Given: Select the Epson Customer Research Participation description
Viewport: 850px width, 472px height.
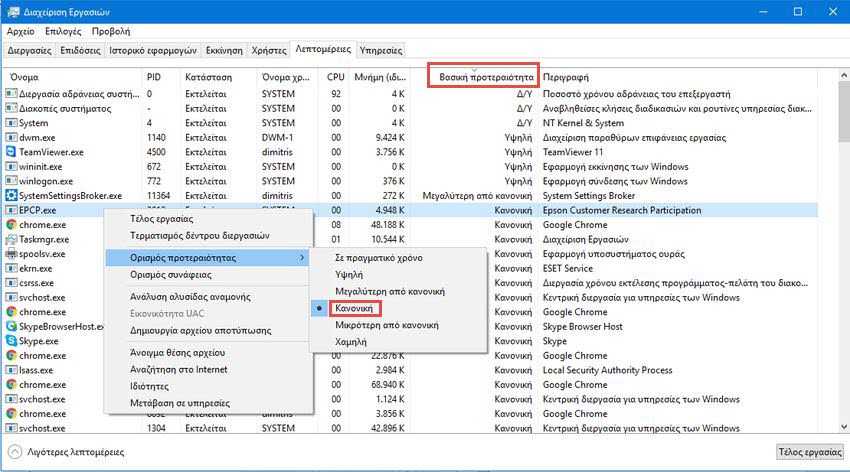Looking at the screenshot, I should (622, 210).
